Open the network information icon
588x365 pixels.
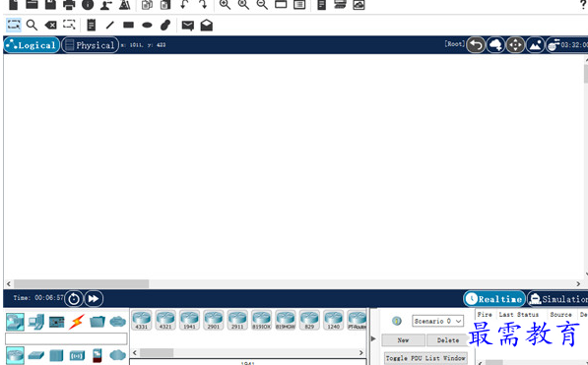tap(88, 5)
